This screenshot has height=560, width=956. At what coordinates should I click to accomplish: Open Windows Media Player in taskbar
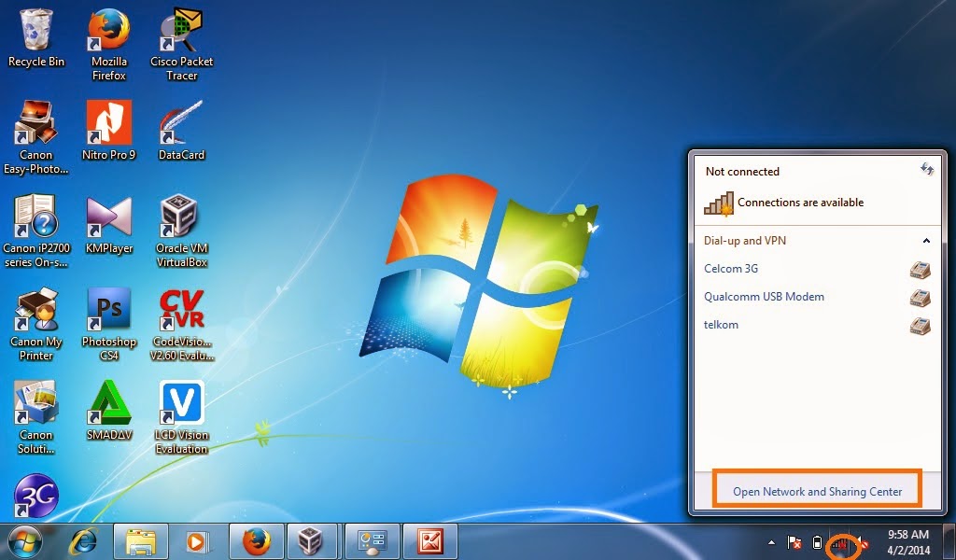click(196, 541)
